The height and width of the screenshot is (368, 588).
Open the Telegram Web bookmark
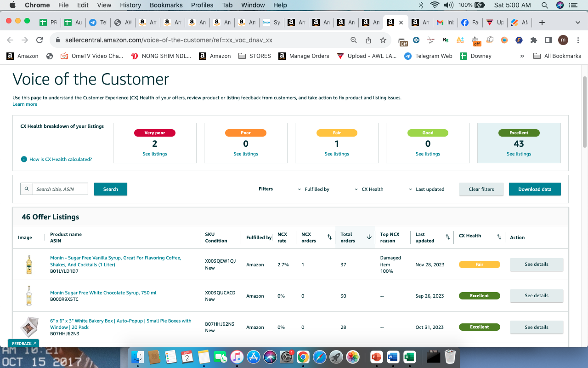pos(428,56)
